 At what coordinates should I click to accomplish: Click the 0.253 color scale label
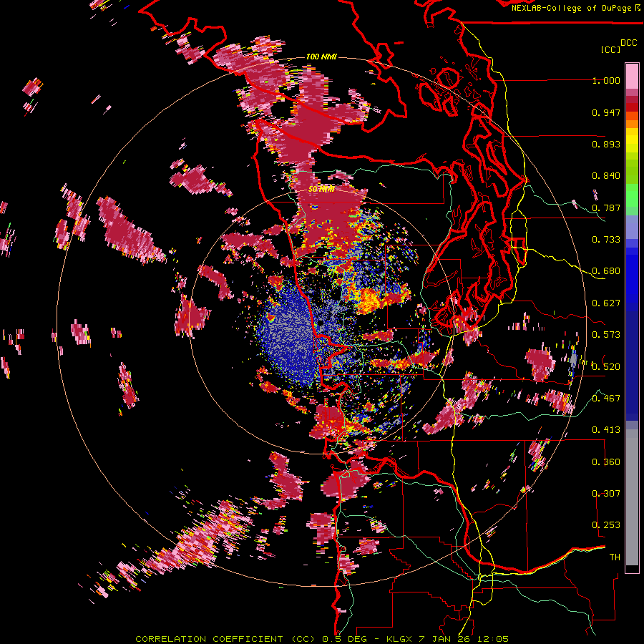tap(606, 525)
